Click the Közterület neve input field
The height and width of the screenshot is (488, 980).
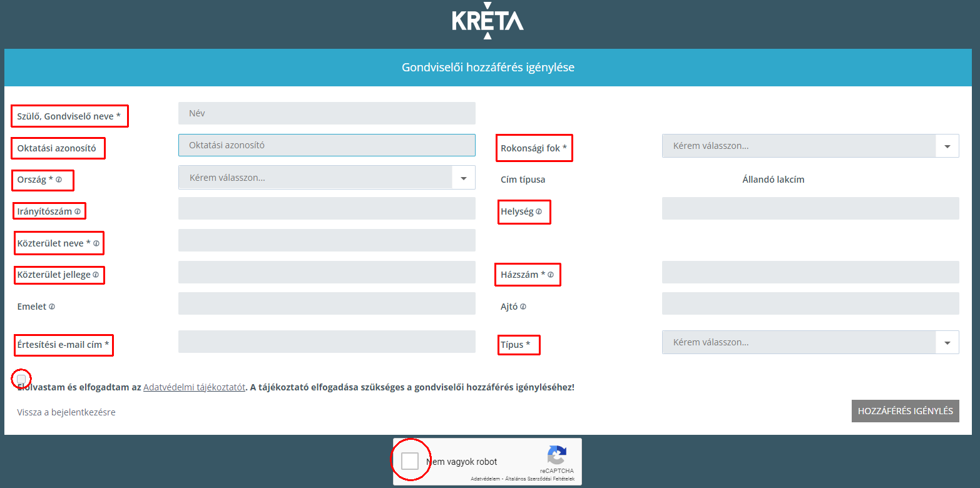pyautogui.click(x=327, y=240)
